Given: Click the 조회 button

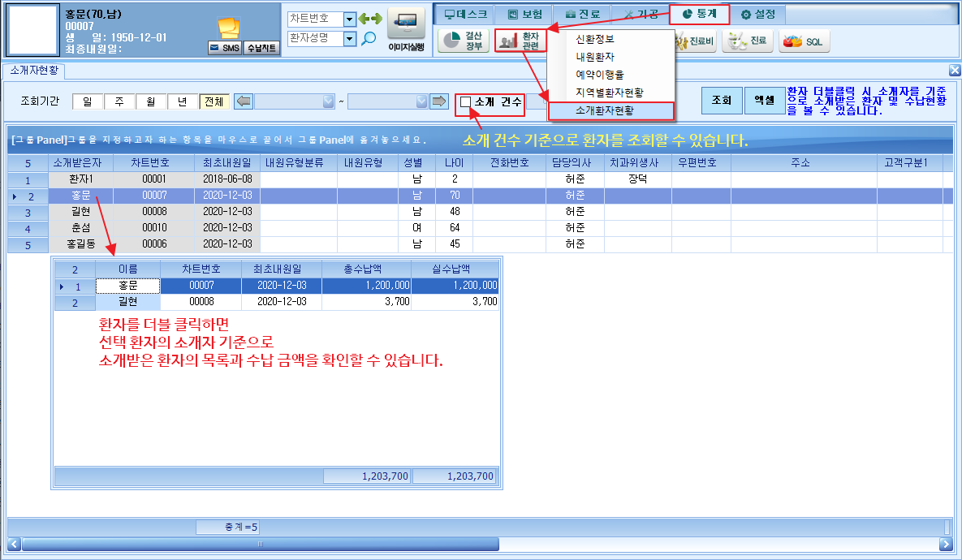Looking at the screenshot, I should click(722, 101).
